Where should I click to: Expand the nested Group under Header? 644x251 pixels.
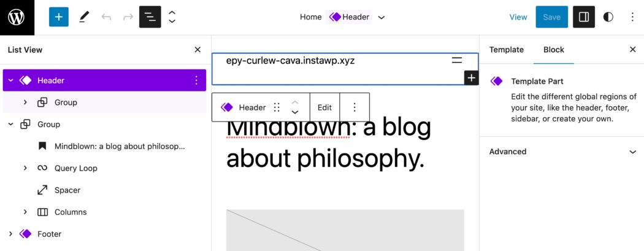point(25,102)
